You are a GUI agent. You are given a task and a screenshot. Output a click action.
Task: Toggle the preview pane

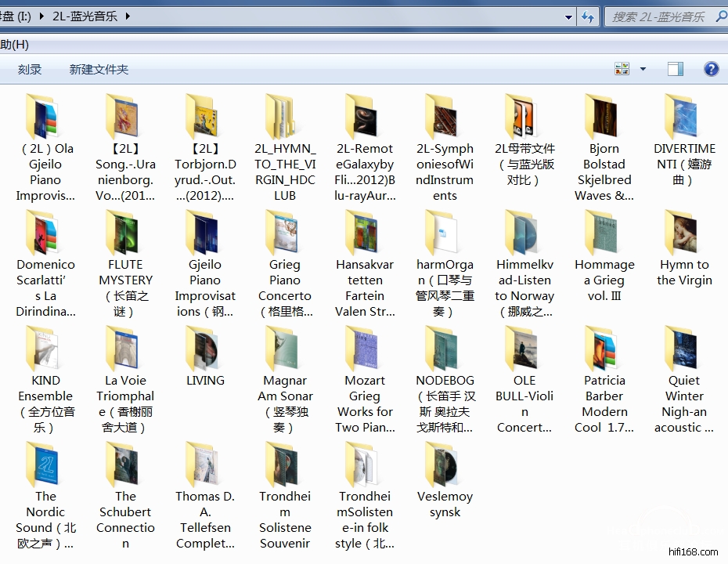675,69
